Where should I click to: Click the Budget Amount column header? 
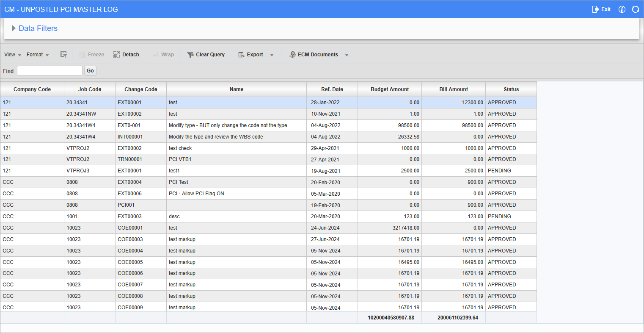[x=390, y=89]
